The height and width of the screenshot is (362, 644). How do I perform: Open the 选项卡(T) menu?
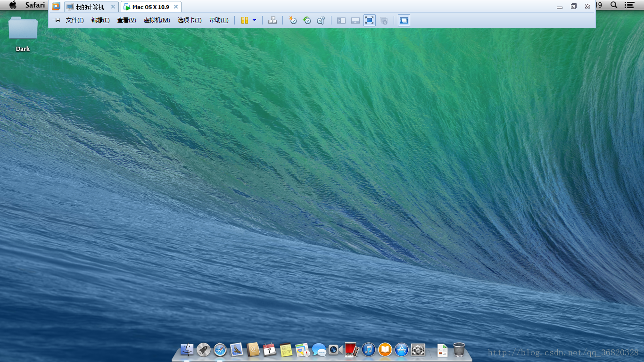pyautogui.click(x=189, y=20)
